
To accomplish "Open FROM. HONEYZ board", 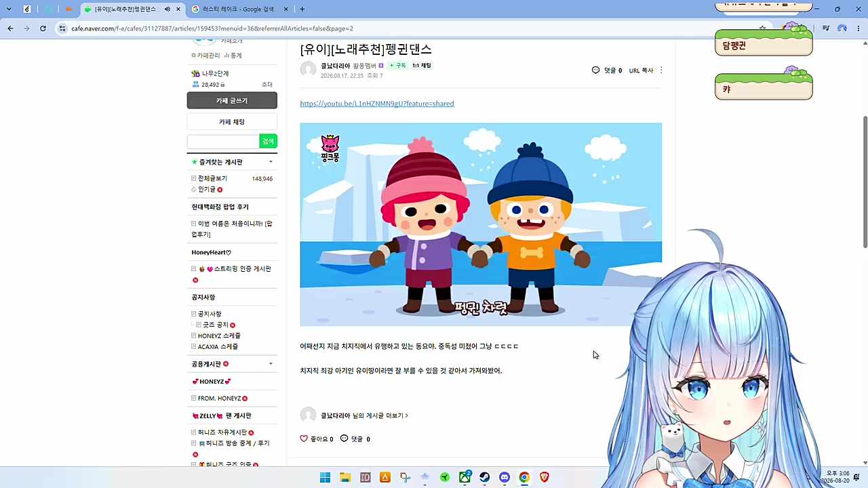I will tap(219, 399).
